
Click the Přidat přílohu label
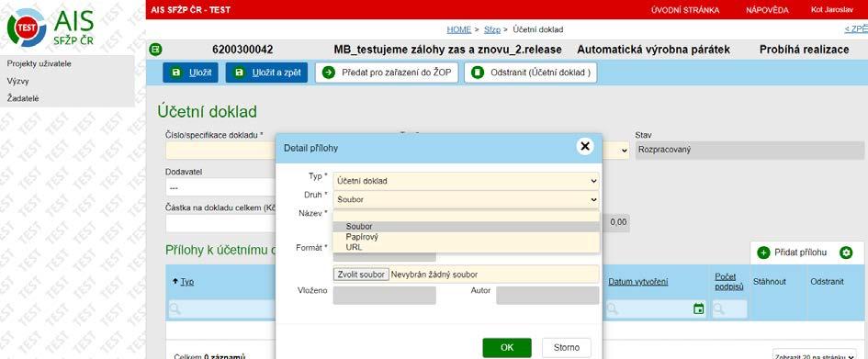pos(800,252)
